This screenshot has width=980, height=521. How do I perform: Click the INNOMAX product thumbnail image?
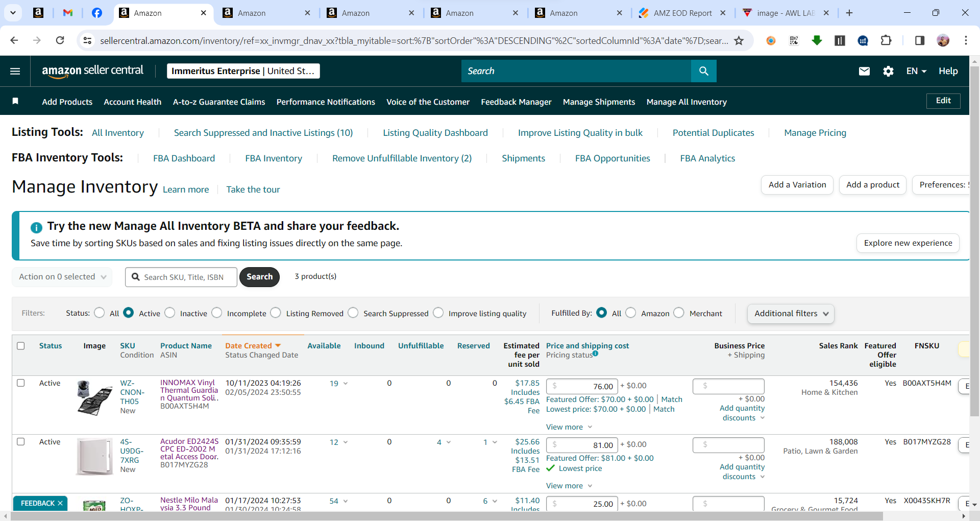click(x=94, y=398)
